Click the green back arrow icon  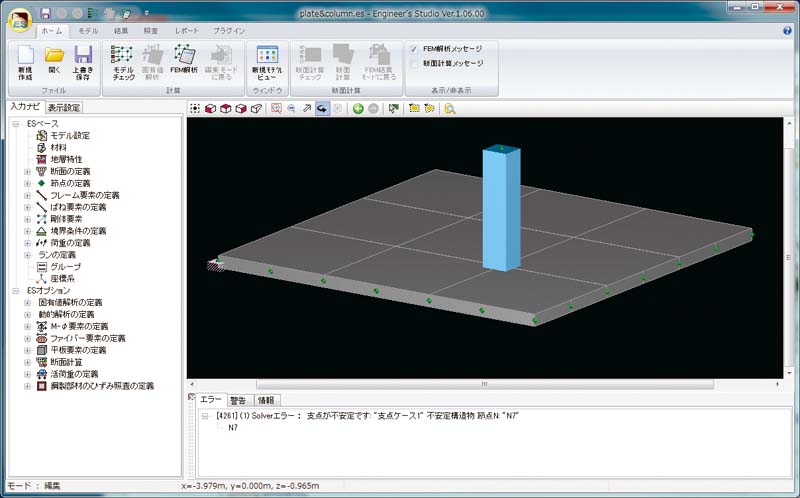pos(358,108)
